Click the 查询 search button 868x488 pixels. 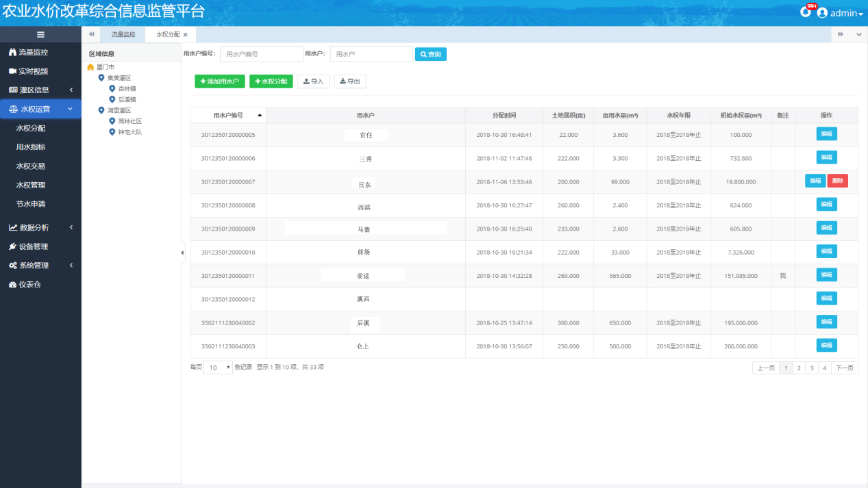click(x=431, y=54)
